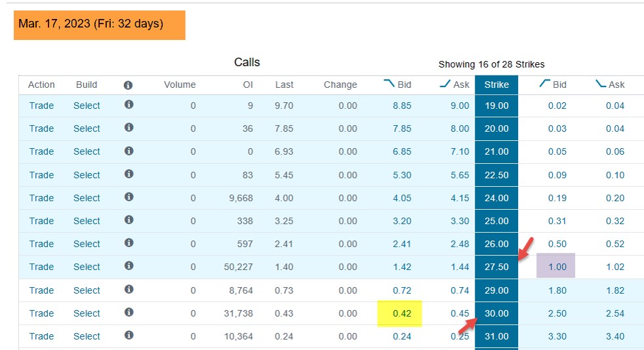Click the Last column header
The image size is (644, 350).
[x=284, y=85]
